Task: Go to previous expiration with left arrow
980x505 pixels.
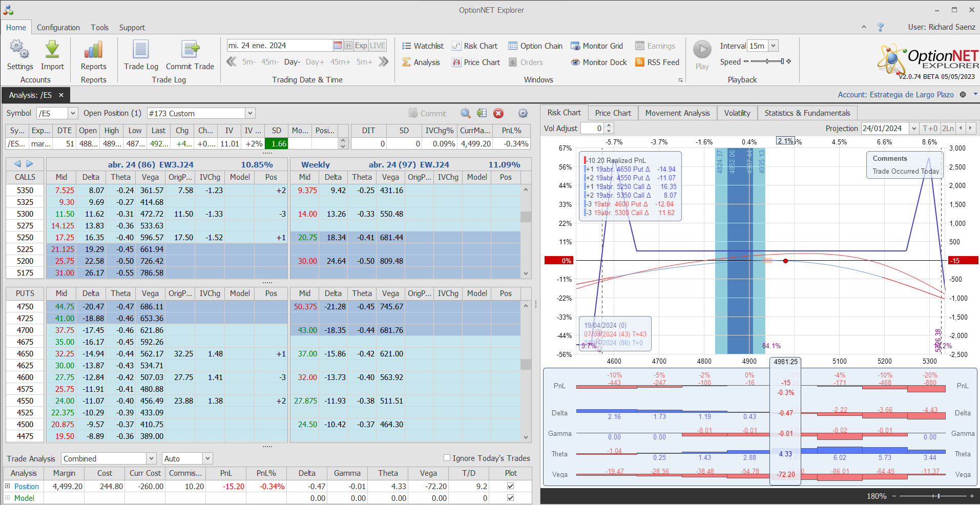Action: coord(17,164)
